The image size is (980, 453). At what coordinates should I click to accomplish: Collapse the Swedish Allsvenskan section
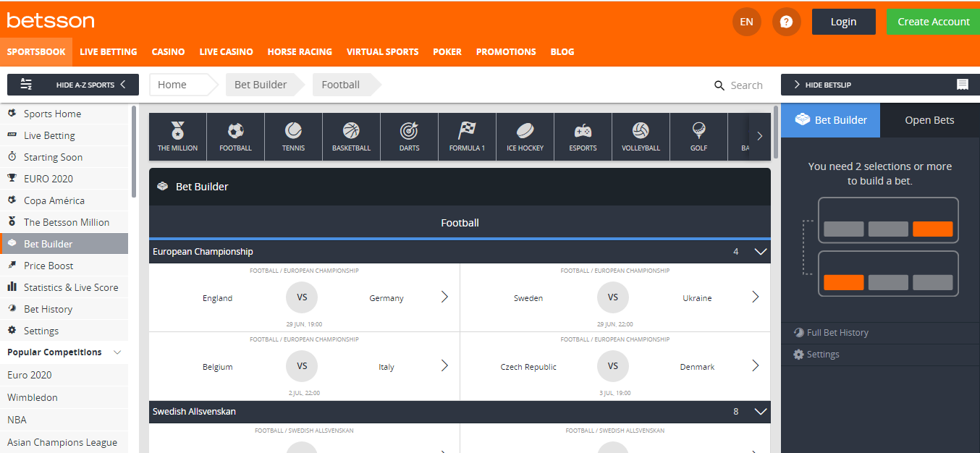click(760, 412)
